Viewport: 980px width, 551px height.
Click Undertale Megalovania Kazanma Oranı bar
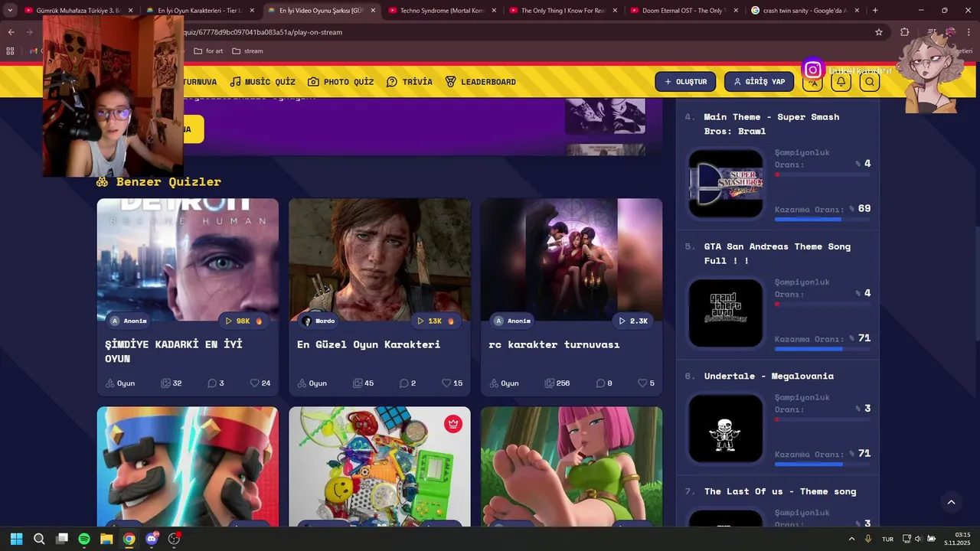(x=822, y=465)
